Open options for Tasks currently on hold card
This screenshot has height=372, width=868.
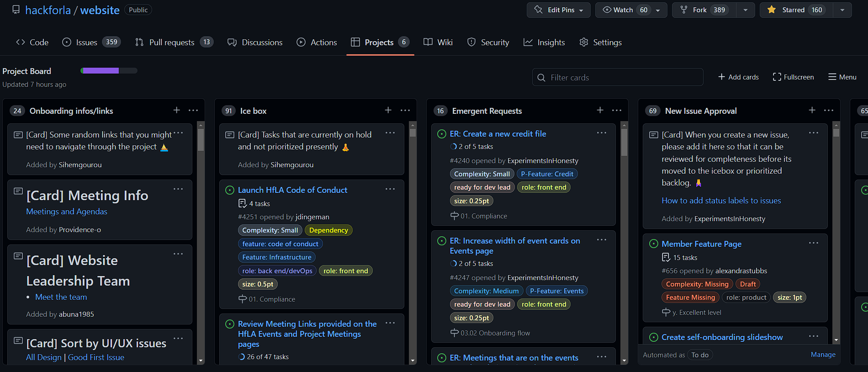(x=390, y=133)
